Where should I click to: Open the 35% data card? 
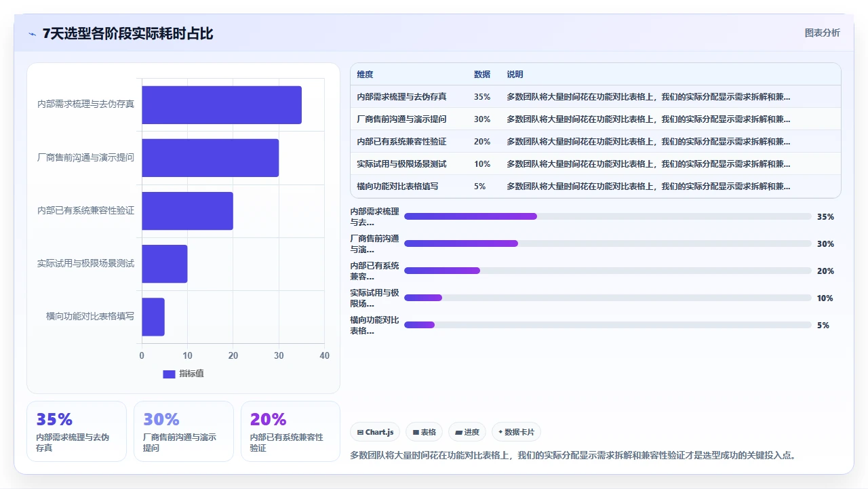pyautogui.click(x=77, y=431)
